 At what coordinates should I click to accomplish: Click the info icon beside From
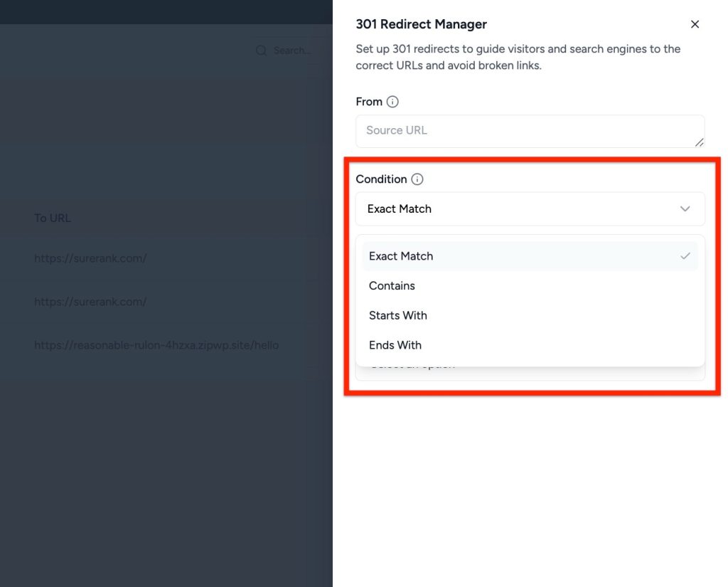[x=392, y=102]
